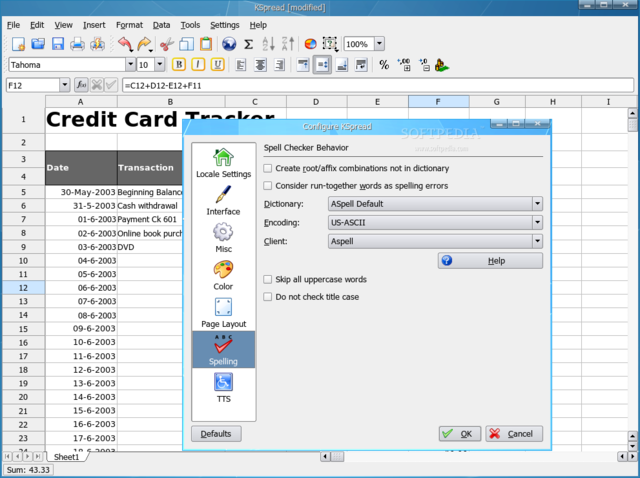Open Misc settings page
The image size is (640, 478).
pos(223,238)
